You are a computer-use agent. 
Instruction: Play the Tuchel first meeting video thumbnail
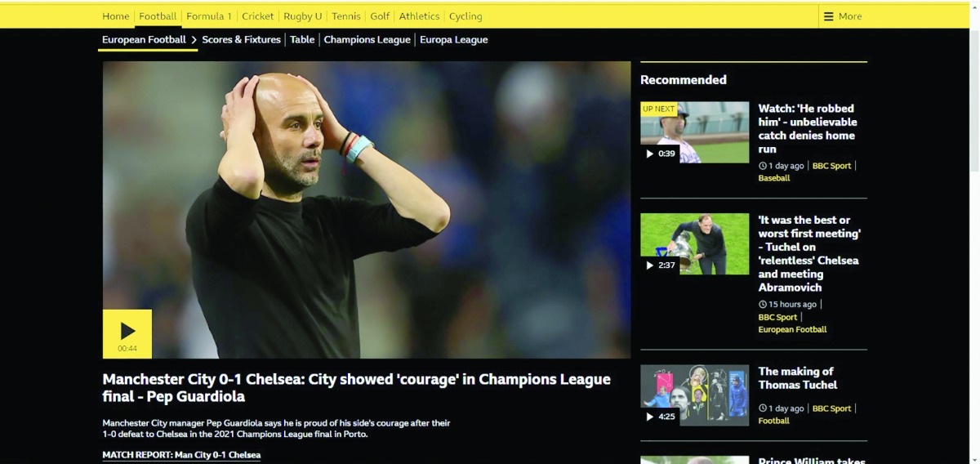694,244
